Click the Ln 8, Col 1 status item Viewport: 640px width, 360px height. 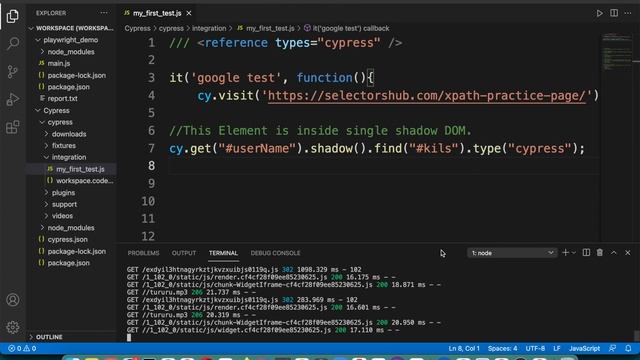pos(464,348)
